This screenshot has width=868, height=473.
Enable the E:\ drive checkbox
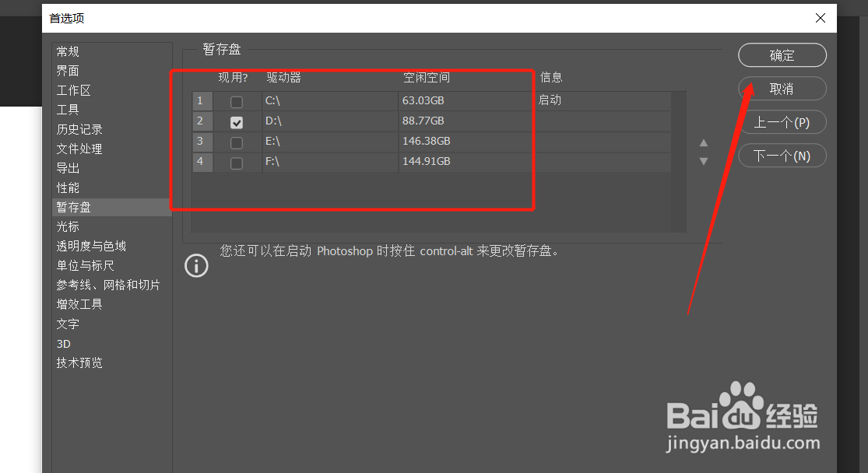(x=237, y=142)
